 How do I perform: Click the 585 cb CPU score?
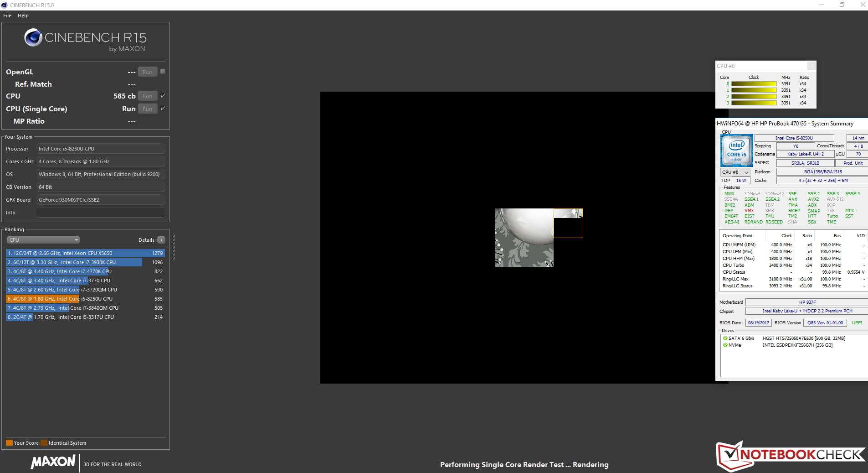tap(124, 96)
